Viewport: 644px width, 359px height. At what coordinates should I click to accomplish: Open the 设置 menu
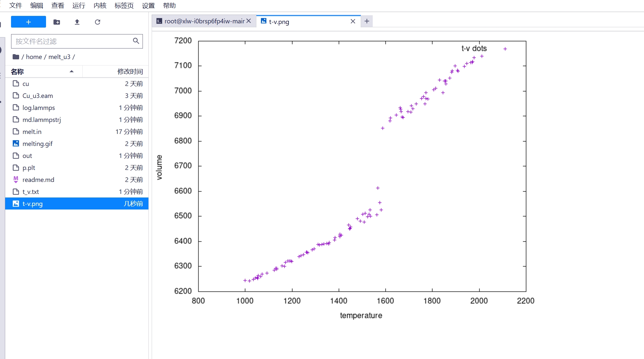click(x=148, y=6)
